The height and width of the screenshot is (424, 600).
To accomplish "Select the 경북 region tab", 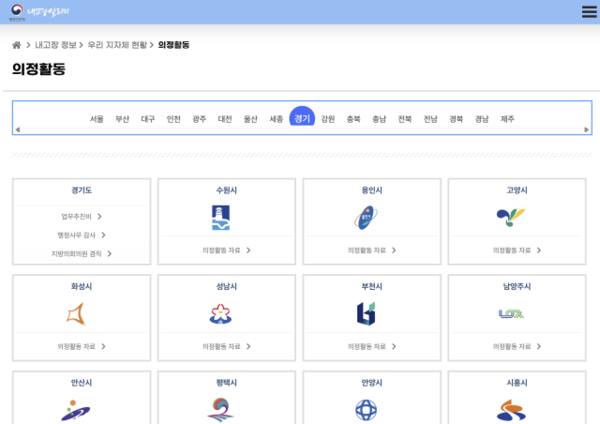I will coord(456,119).
